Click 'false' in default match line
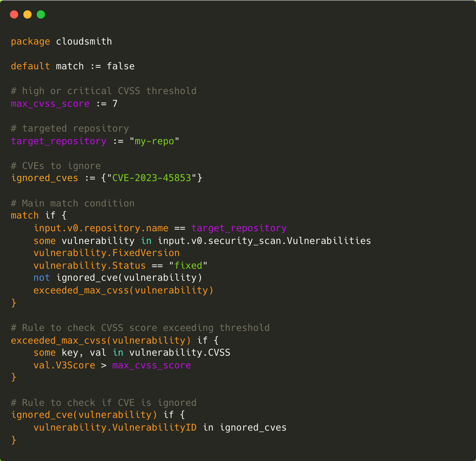 tap(120, 66)
